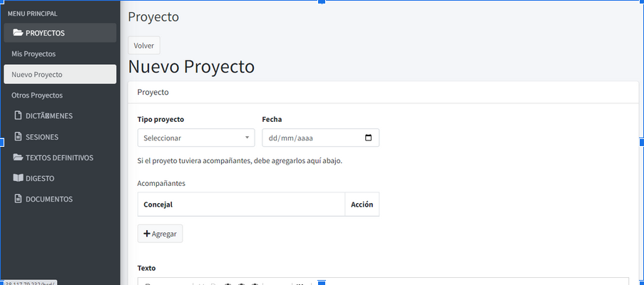Click the Acción column header
The image size is (644, 285).
click(x=362, y=204)
